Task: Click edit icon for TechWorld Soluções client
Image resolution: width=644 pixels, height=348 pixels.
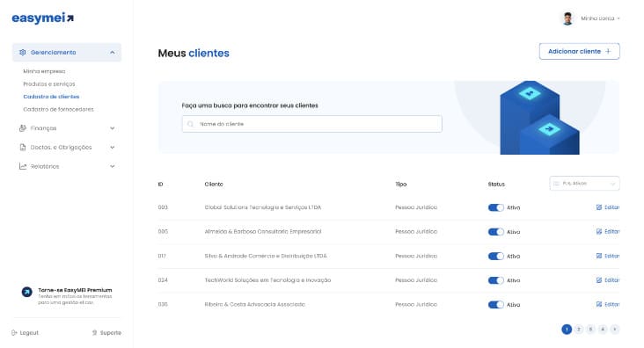Action: click(599, 279)
